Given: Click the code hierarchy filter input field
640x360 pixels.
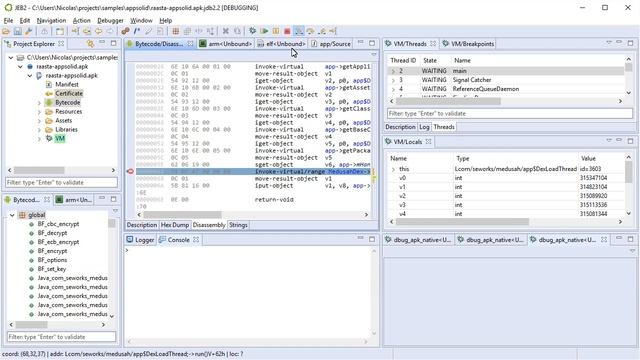Looking at the screenshot, I should click(x=61, y=337).
